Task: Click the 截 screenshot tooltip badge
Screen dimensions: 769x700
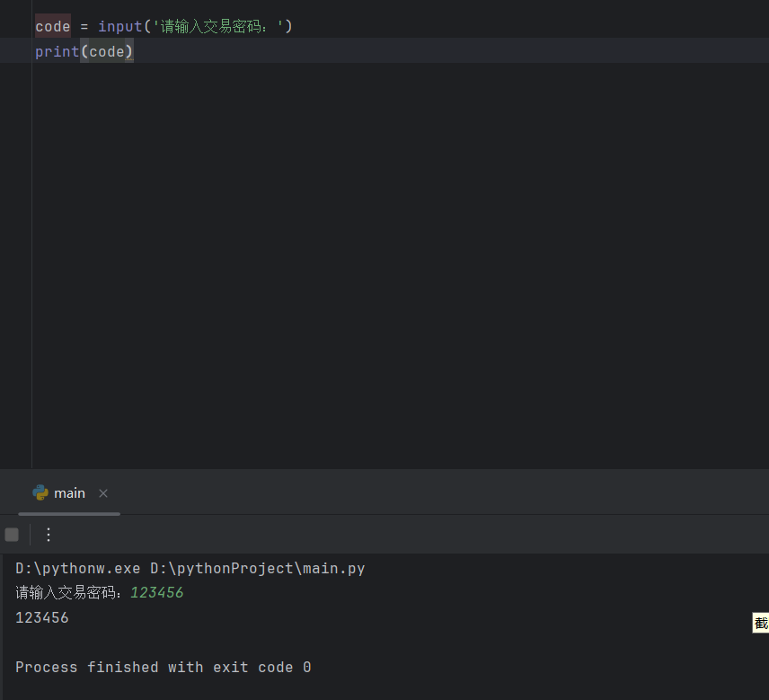Action: [x=761, y=623]
